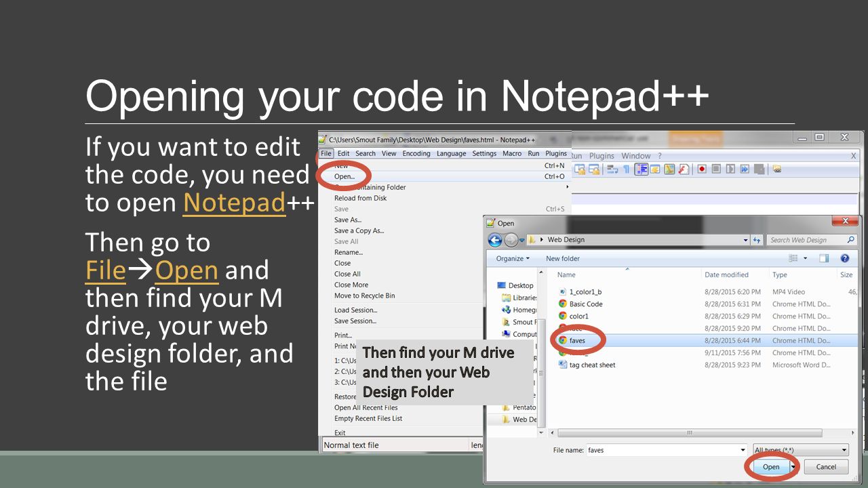Open the Encoding menu
868x488 pixels.
(416, 153)
